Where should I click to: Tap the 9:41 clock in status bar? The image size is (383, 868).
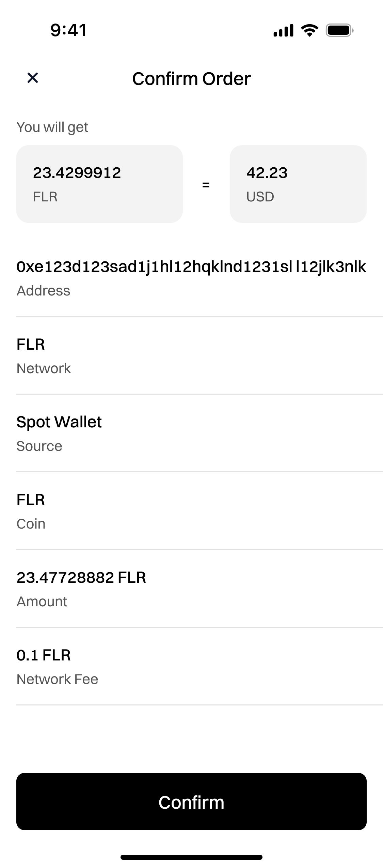pos(68,30)
